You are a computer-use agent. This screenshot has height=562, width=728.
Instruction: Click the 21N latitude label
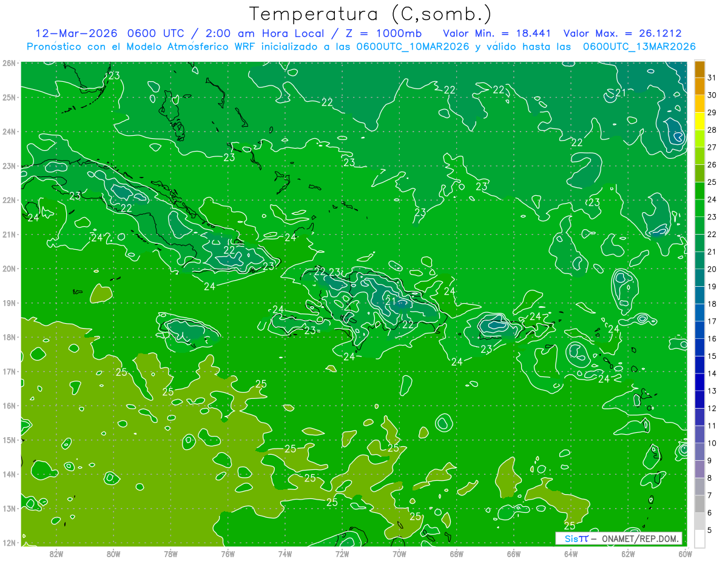click(8, 235)
